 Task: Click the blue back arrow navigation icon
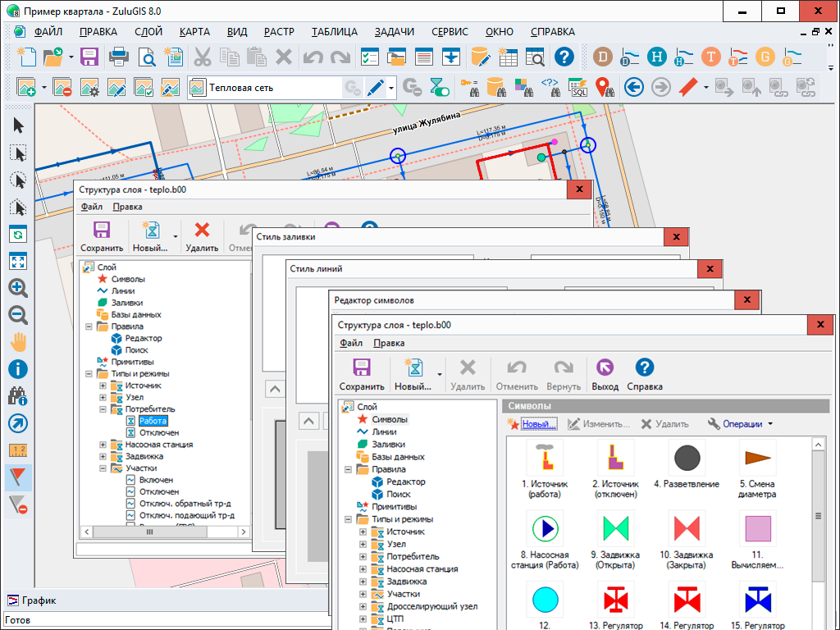[x=632, y=87]
